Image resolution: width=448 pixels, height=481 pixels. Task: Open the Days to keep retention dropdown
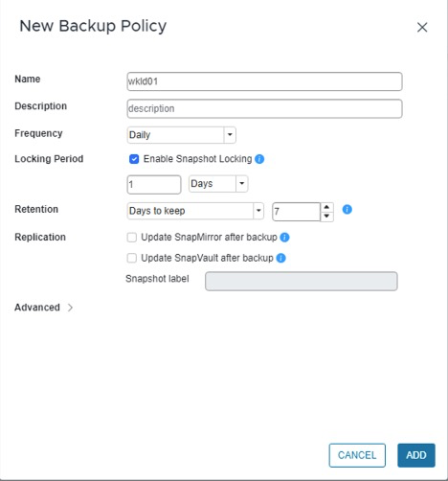point(195,211)
